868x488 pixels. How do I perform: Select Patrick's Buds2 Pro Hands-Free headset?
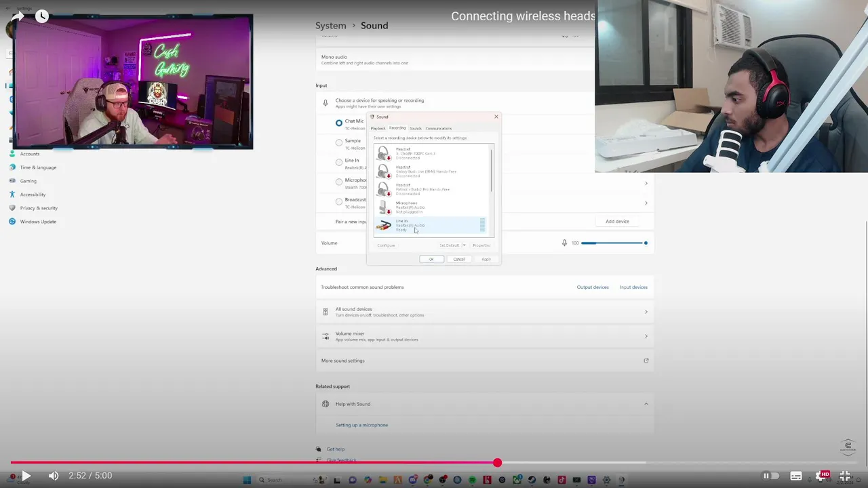pos(431,189)
